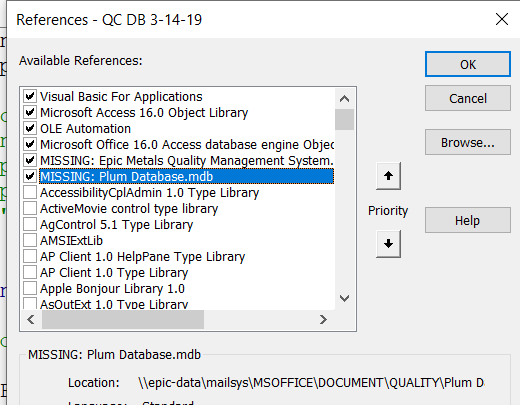Uncheck OLE Automation reference
The width and height of the screenshot is (520, 405).
(x=30, y=128)
